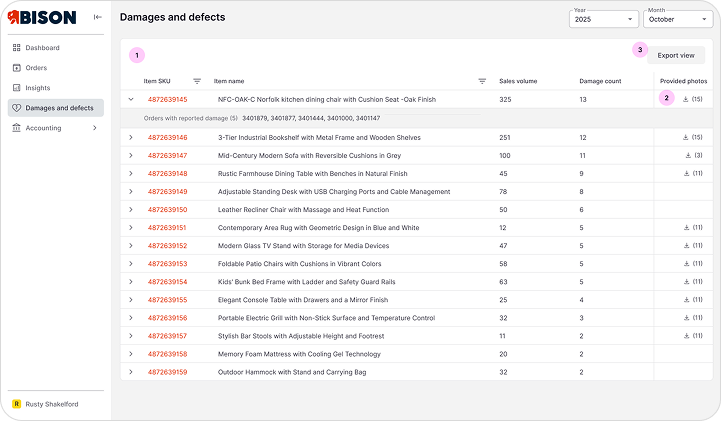Screen dimensions: 721x421
Task: Collapse the sidebar using the collapse icon
Action: click(97, 17)
